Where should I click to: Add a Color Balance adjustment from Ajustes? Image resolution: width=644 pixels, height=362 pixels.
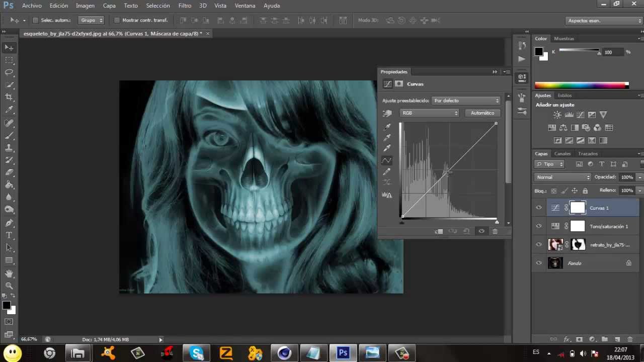[x=563, y=128]
